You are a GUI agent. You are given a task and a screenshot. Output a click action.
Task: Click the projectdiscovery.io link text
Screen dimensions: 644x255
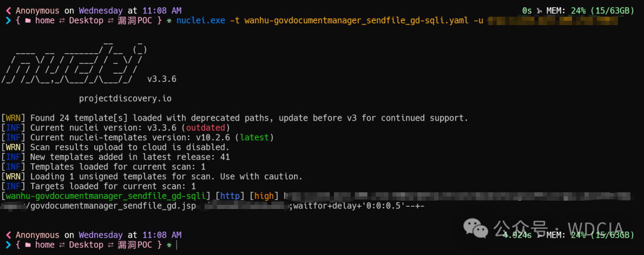125,98
